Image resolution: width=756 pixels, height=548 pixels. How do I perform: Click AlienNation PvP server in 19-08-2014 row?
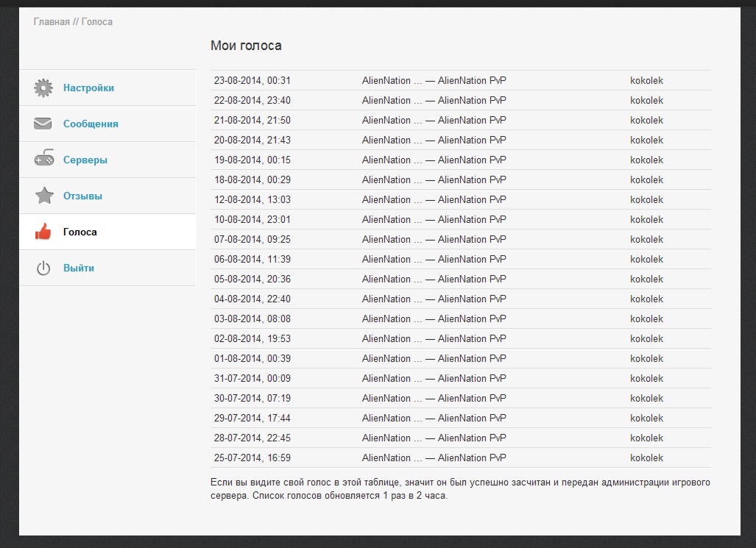click(434, 160)
